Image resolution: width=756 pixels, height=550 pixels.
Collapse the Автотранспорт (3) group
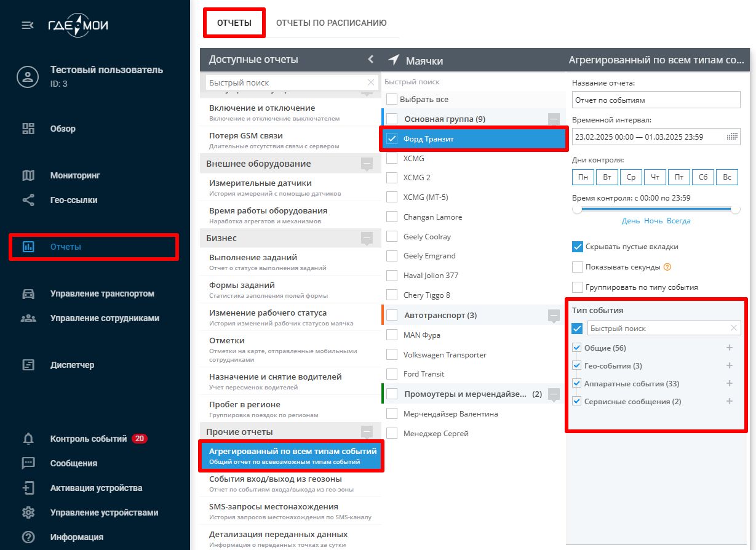coord(554,316)
